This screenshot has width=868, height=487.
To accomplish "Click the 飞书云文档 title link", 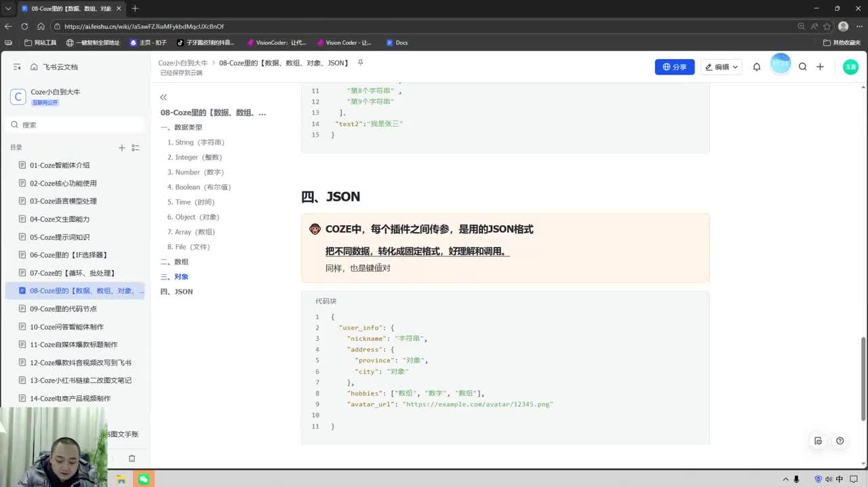I will [x=60, y=67].
